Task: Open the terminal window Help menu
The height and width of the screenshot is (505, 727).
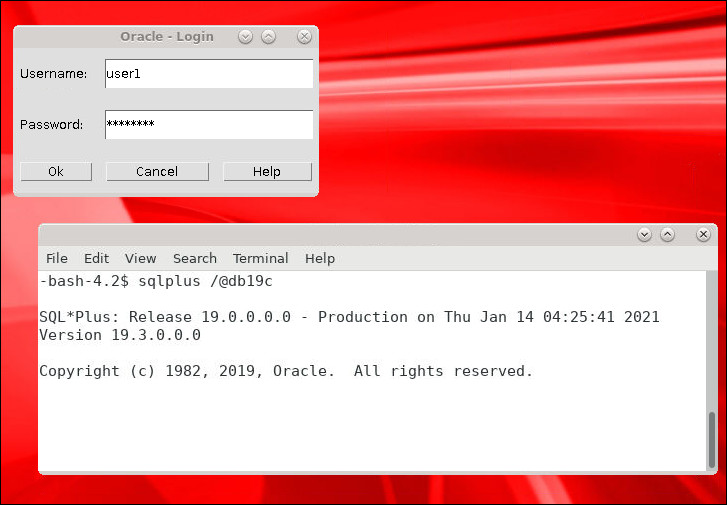Action: tap(320, 258)
